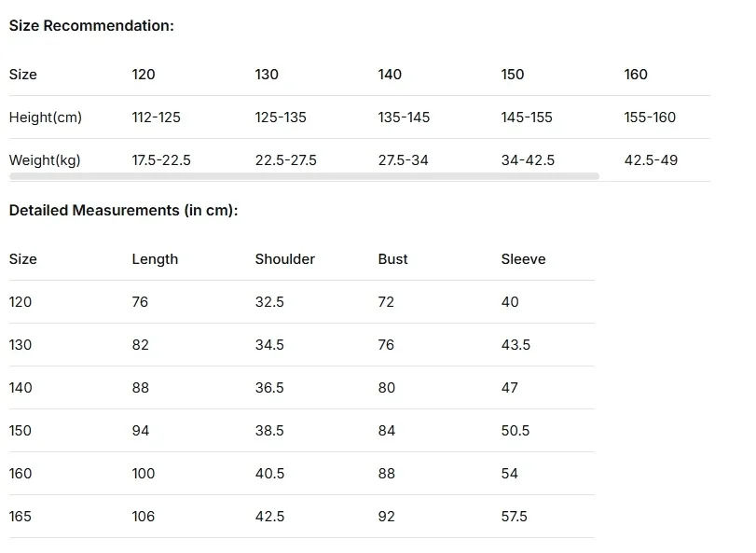Viewport: 756px width, 553px height.
Task: Click the 27.5-34 weight range cell
Action: (x=404, y=160)
